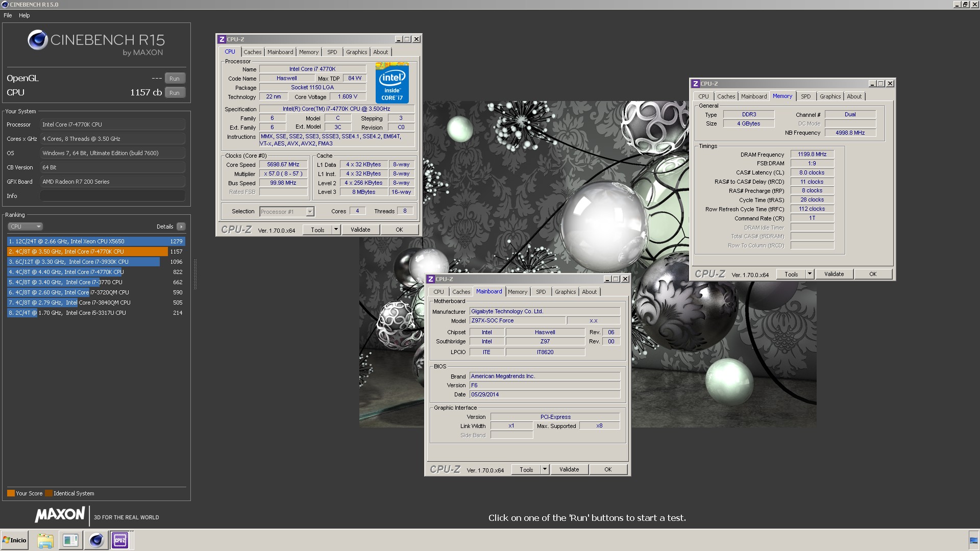The width and height of the screenshot is (980, 551).
Task: Select Mainboard tab in Memory window
Action: (754, 96)
